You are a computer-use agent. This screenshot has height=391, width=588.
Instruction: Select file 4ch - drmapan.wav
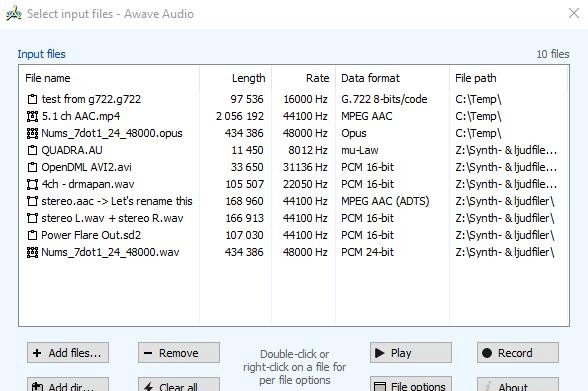coord(88,184)
